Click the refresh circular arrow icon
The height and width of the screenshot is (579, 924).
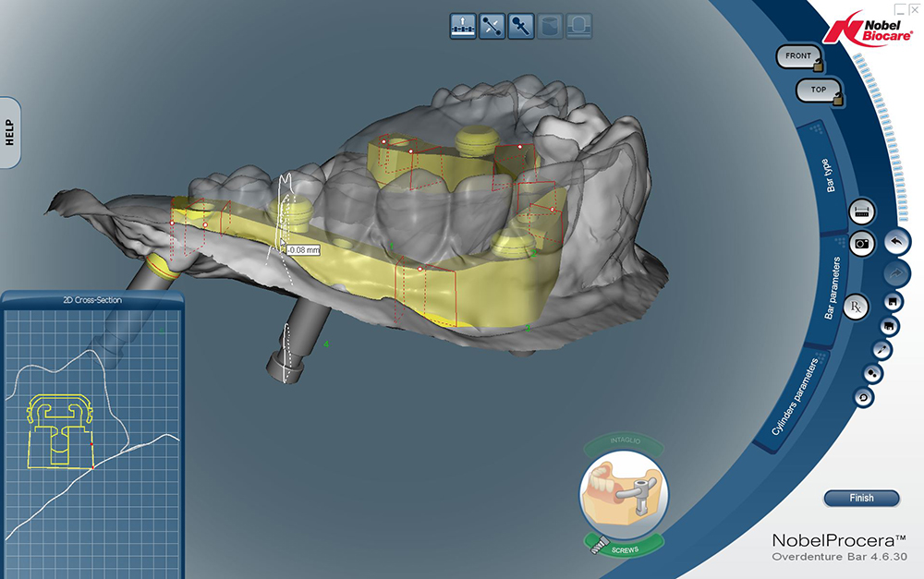864,397
